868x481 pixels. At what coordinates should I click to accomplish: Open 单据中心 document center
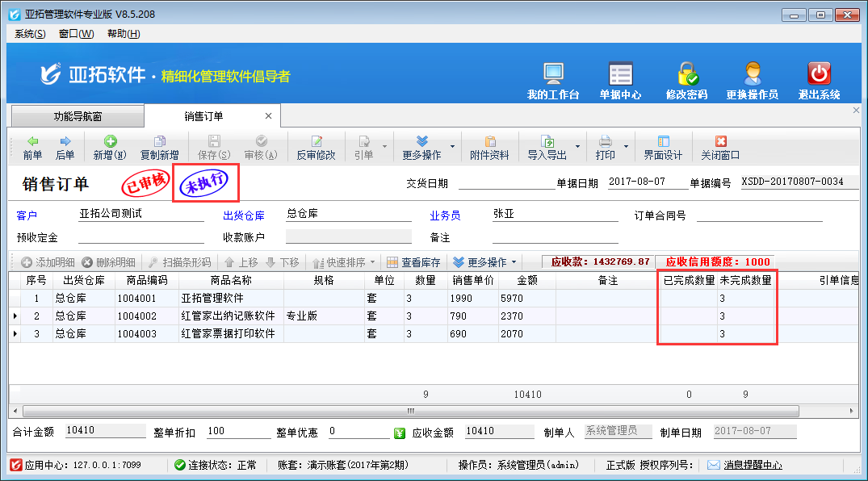(620, 81)
